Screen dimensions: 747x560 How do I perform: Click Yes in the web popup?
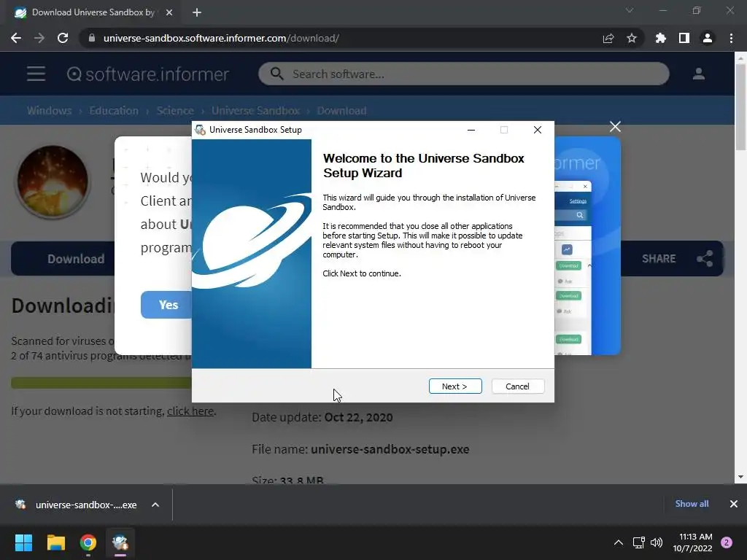(166, 305)
